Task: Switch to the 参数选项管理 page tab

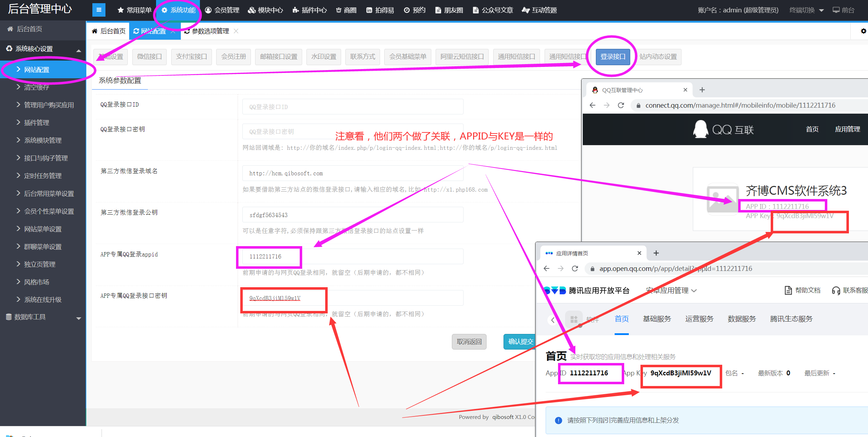Action: 207,31
